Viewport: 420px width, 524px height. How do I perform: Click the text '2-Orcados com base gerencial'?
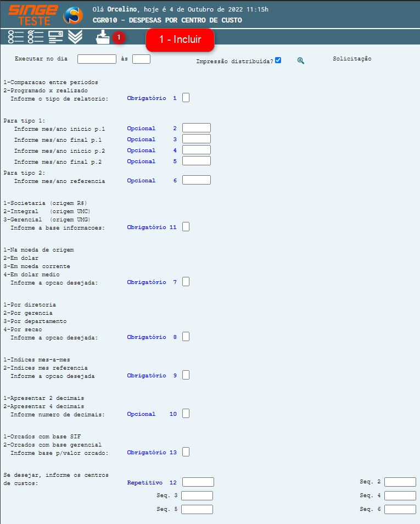tap(53, 445)
